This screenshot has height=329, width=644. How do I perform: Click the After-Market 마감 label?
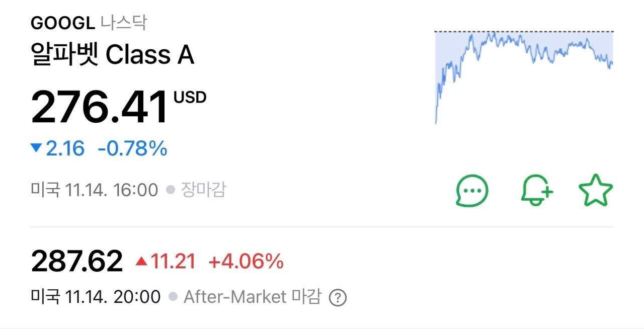[x=252, y=297]
